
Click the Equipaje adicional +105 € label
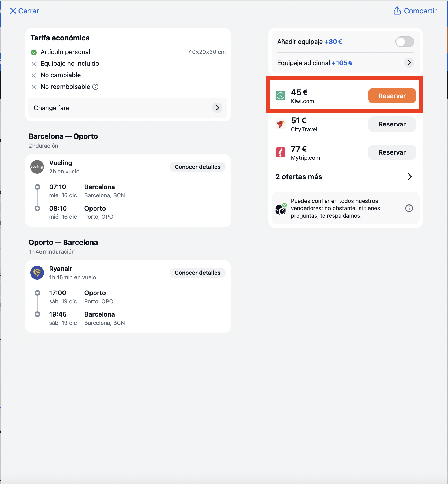(x=315, y=63)
